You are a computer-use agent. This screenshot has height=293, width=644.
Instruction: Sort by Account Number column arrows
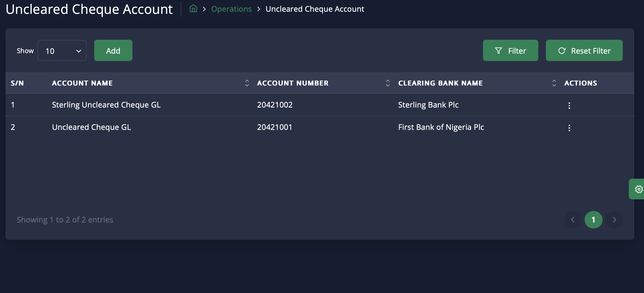click(388, 83)
